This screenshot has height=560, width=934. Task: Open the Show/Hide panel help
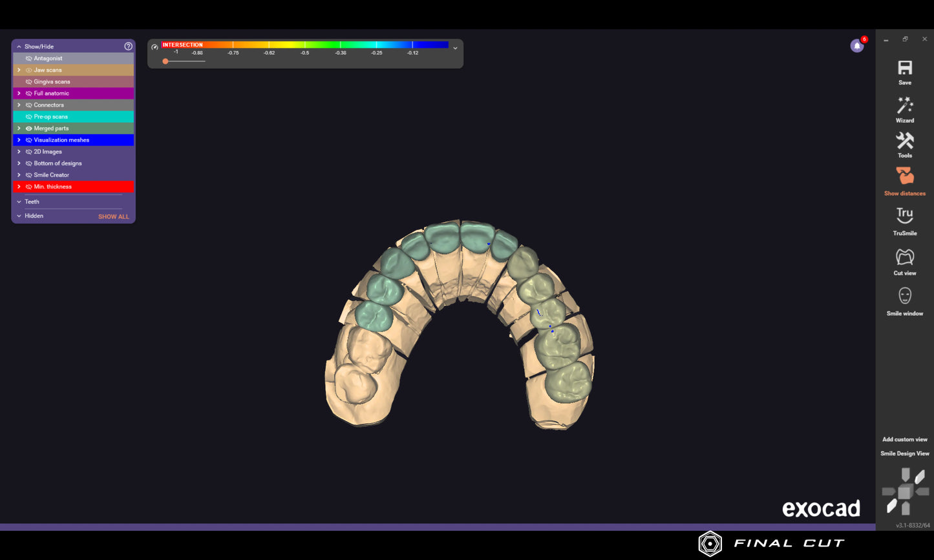pos(128,46)
